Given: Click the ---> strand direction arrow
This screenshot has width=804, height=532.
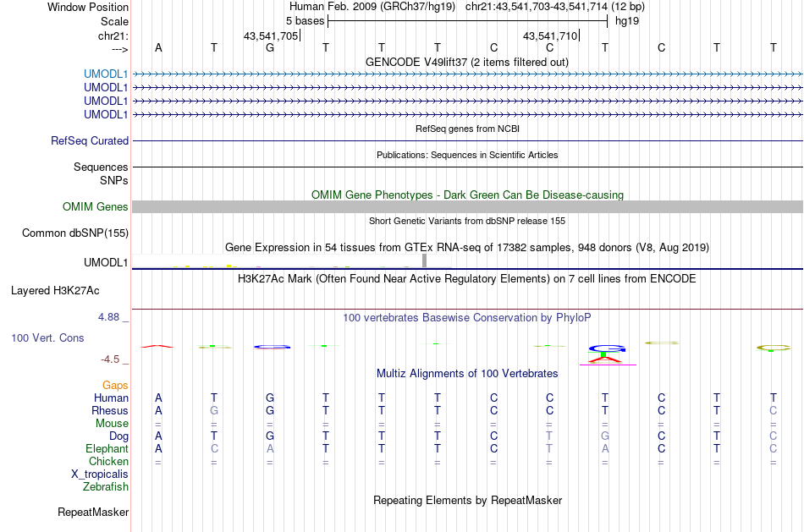Looking at the screenshot, I should 119,49.
